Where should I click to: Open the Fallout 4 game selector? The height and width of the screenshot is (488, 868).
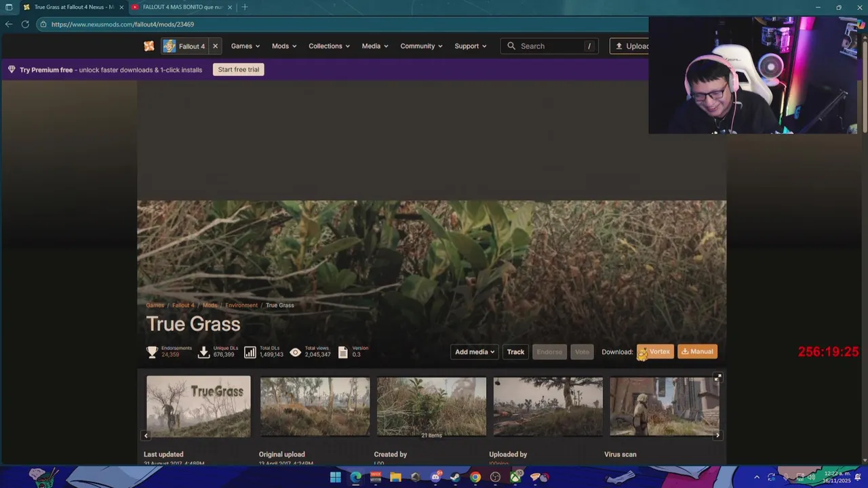[x=184, y=46]
